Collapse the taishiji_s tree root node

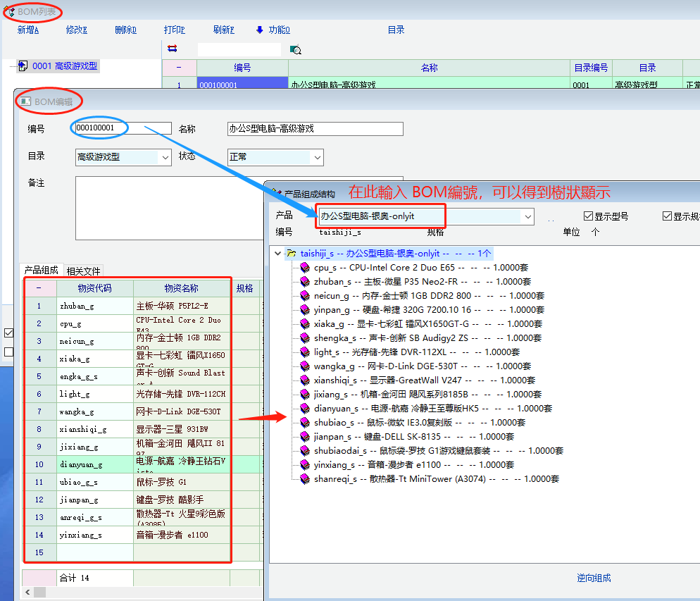[278, 254]
